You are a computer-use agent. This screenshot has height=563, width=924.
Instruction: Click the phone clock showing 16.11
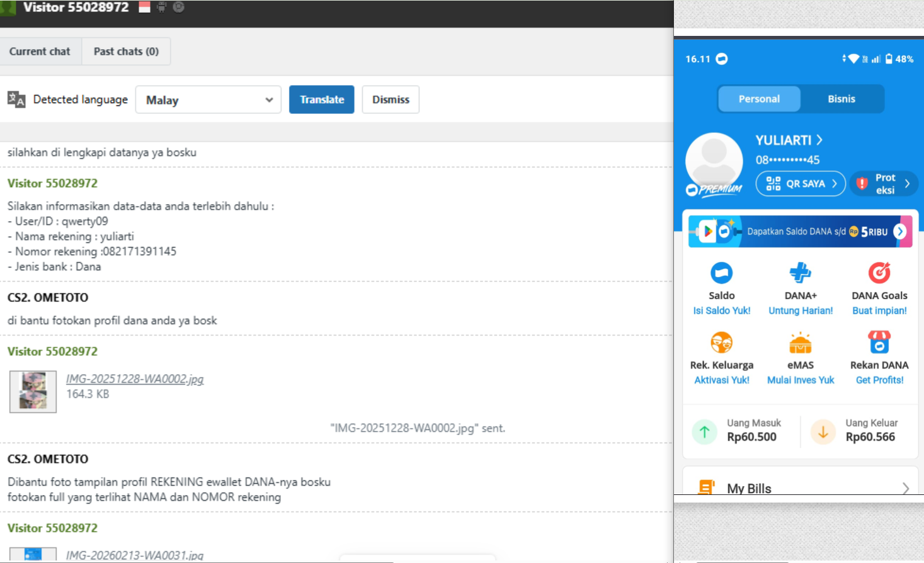[x=698, y=59]
